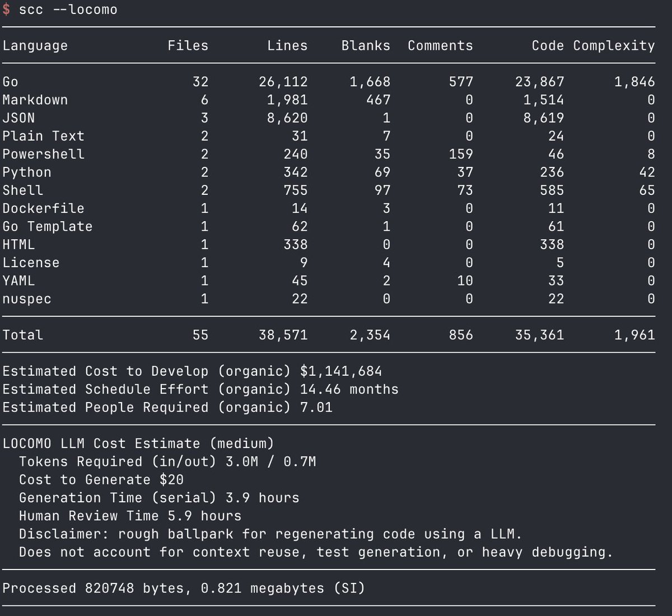Click Markdown lines value 1,981
672x616 pixels.
click(287, 100)
